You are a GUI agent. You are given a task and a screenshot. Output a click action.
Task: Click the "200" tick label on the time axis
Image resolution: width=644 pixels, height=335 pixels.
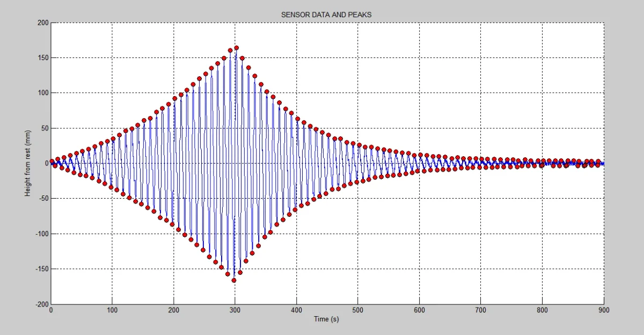[x=173, y=310]
